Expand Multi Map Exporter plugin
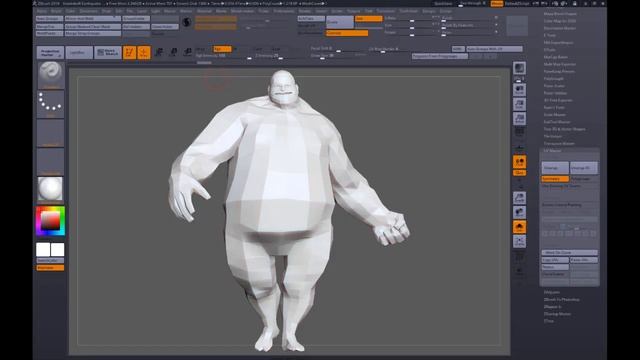Viewport: 640px width, 360px height. point(560,64)
